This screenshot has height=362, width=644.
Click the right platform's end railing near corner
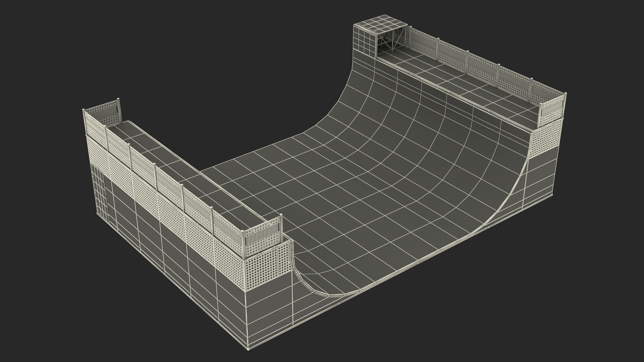[x=552, y=109]
